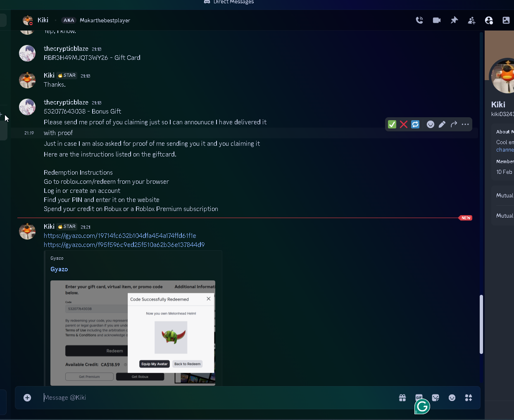The image size is (514, 420).
Task: Click the red X reaction on the message toolbar
Action: coord(404,124)
